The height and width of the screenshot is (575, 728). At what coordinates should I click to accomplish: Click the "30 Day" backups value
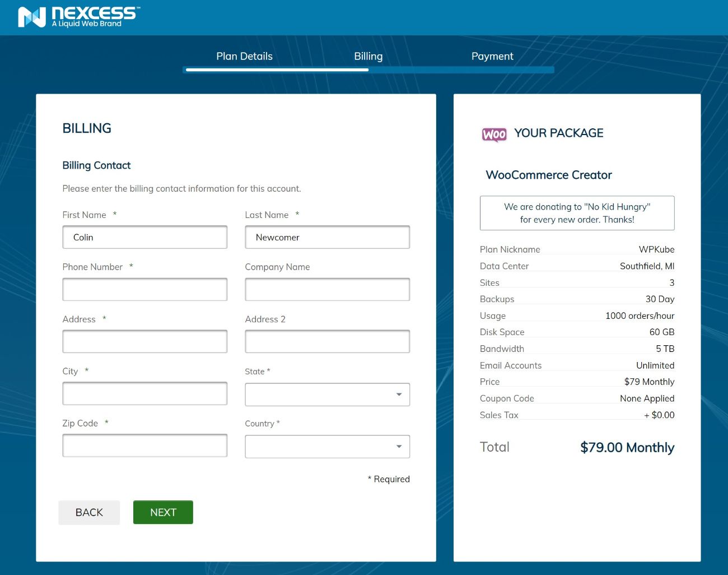point(660,299)
